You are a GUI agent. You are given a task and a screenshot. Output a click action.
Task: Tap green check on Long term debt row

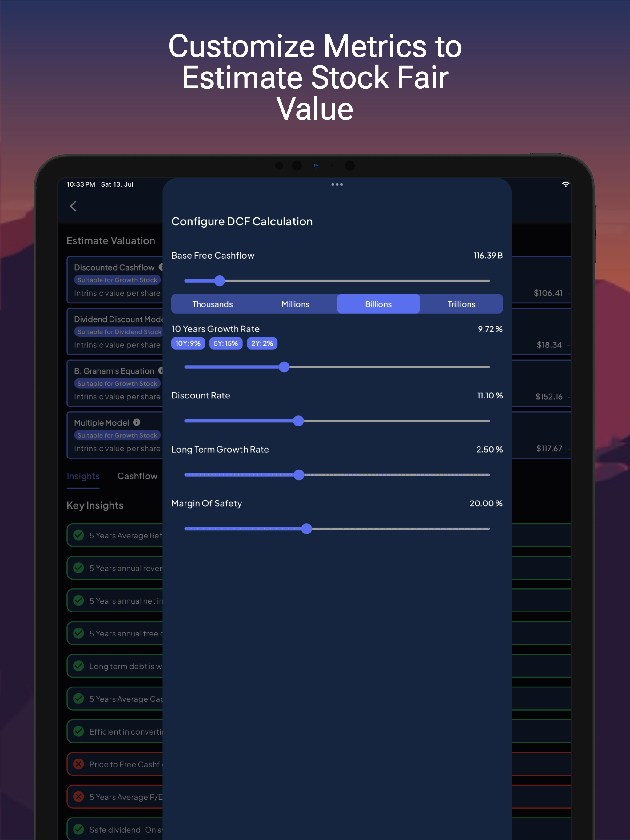click(x=79, y=666)
